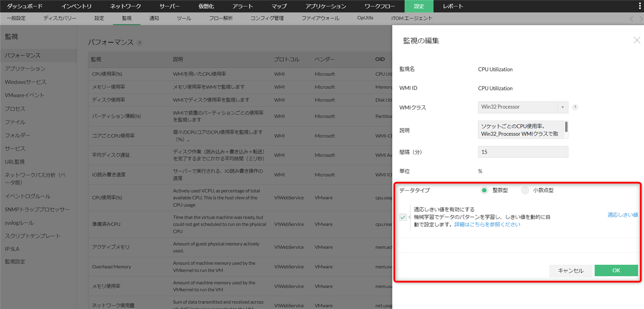Click help icon beside パフォーマンス heading
The height and width of the screenshot is (309, 644).
pos(139,43)
